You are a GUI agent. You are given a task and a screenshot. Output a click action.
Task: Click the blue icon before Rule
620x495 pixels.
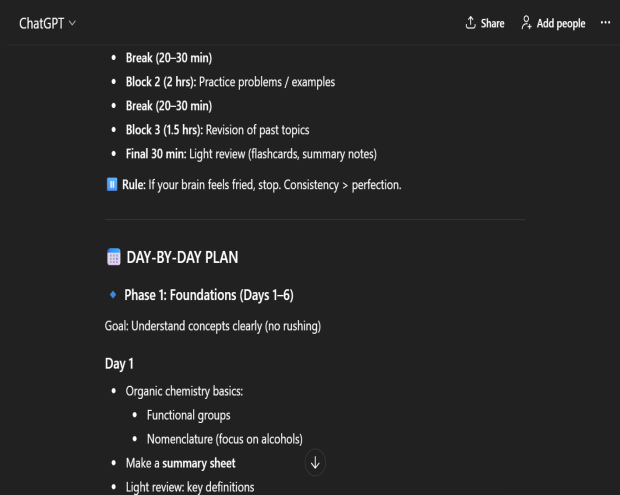[112, 184]
